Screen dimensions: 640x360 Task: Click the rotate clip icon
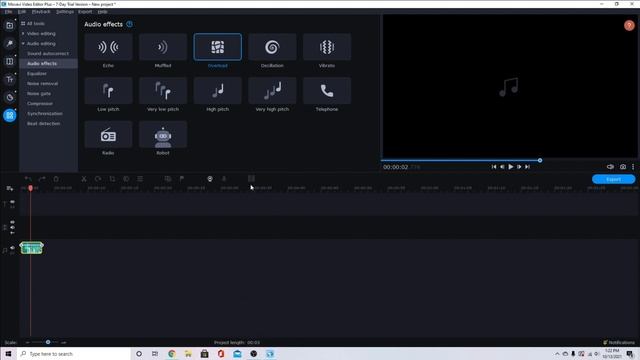tap(98, 179)
